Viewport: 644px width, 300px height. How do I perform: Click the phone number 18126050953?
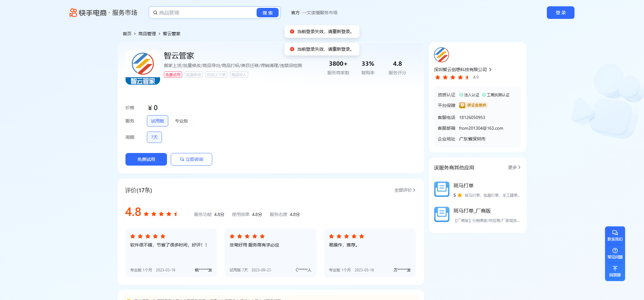(472, 117)
